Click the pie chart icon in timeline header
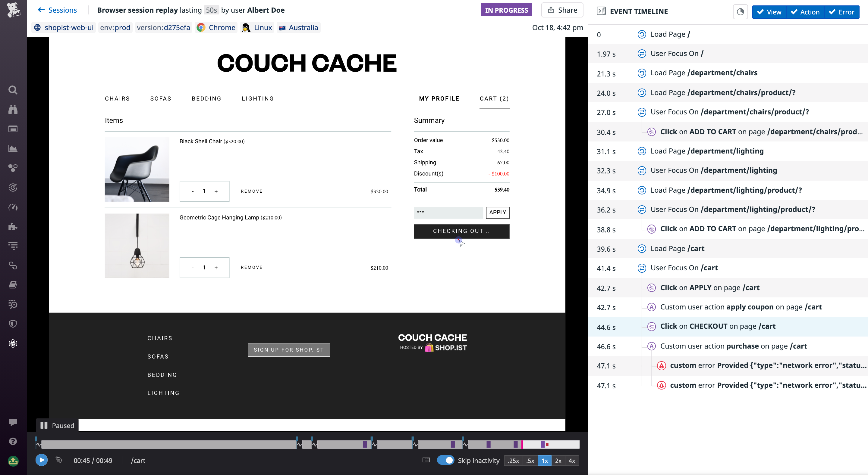The image size is (868, 475). (740, 12)
